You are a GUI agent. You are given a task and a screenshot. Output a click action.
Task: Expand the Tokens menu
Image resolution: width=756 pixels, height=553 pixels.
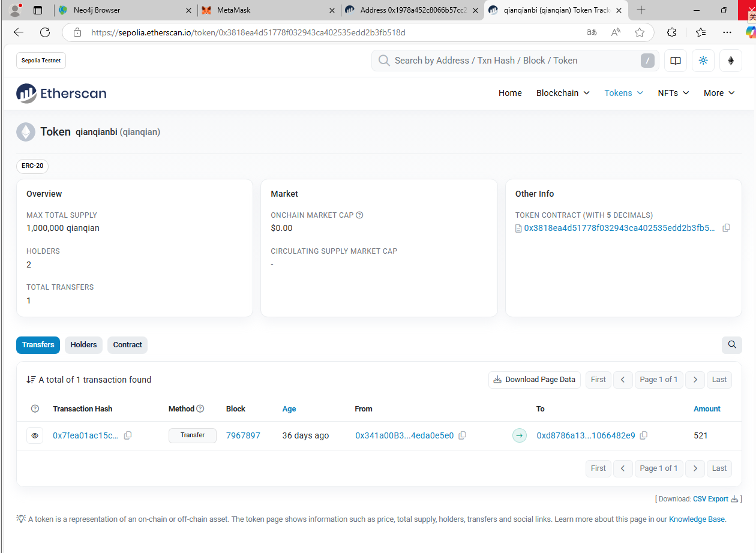pyautogui.click(x=624, y=93)
